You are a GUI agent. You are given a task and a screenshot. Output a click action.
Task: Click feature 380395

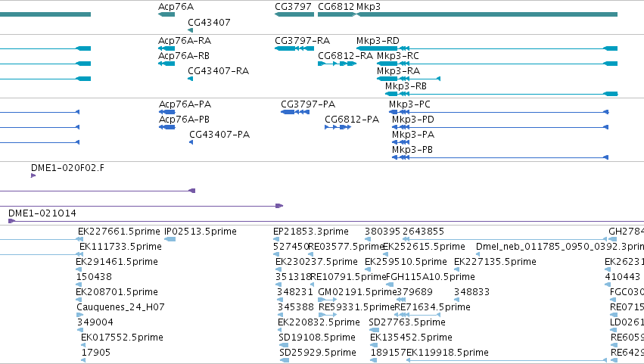pyautogui.click(x=382, y=232)
